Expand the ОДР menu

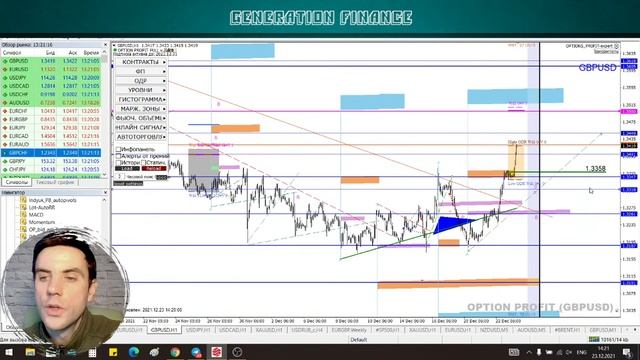tap(141, 81)
